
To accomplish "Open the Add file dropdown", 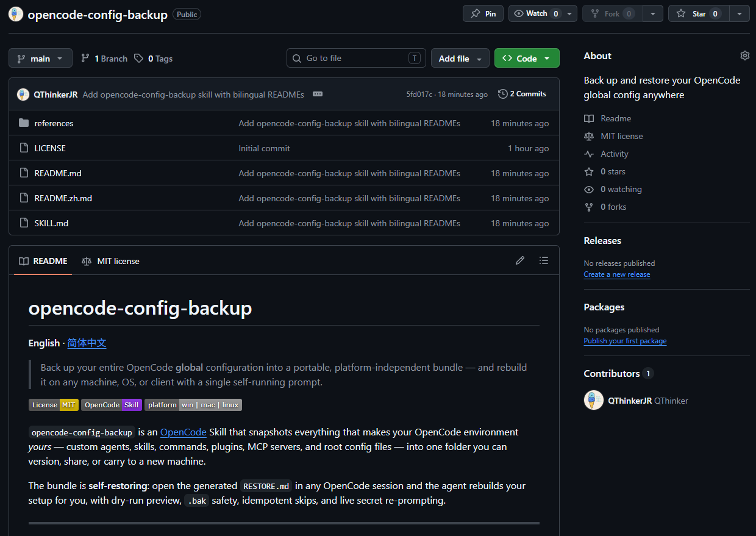I will (460, 59).
